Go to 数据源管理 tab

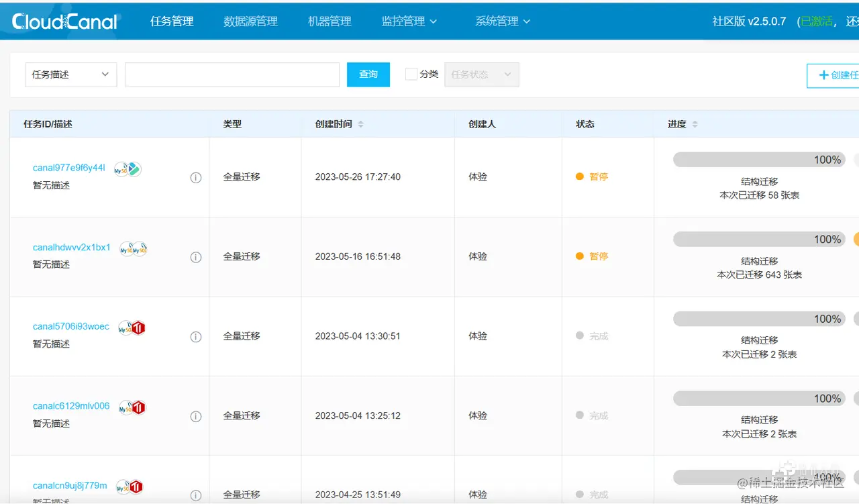point(250,21)
